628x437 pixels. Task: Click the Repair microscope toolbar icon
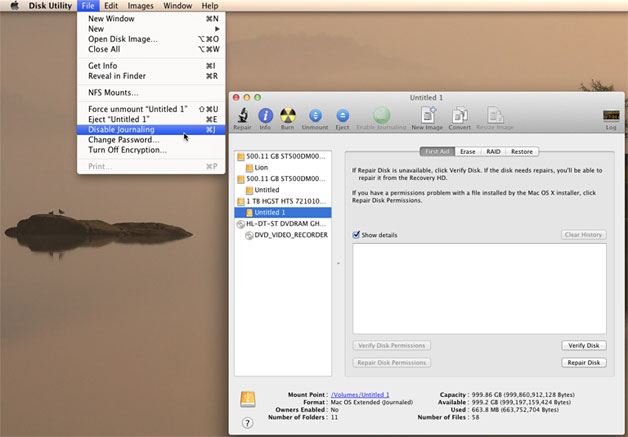click(x=242, y=117)
